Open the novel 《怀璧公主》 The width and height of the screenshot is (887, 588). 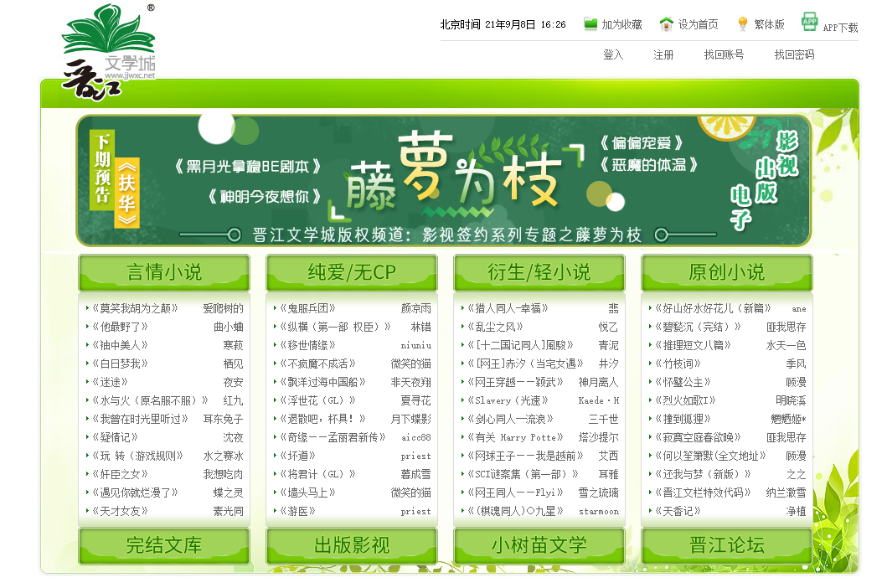pos(683,382)
